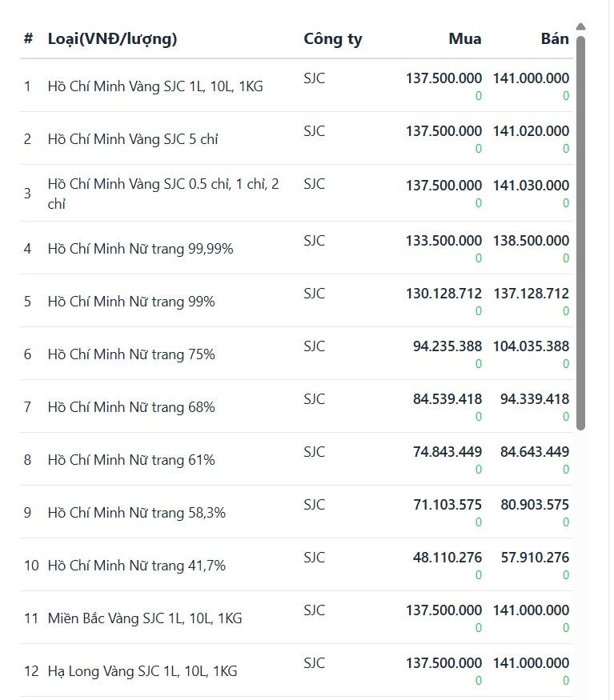This screenshot has width=614, height=700.
Task: Click buy price 48.110.276
Action: [x=447, y=557]
